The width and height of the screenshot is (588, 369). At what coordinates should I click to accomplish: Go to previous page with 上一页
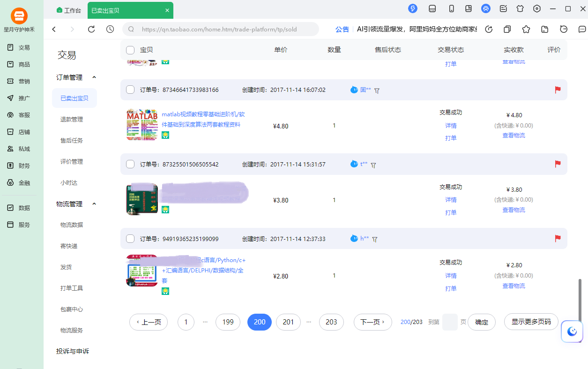(x=149, y=322)
